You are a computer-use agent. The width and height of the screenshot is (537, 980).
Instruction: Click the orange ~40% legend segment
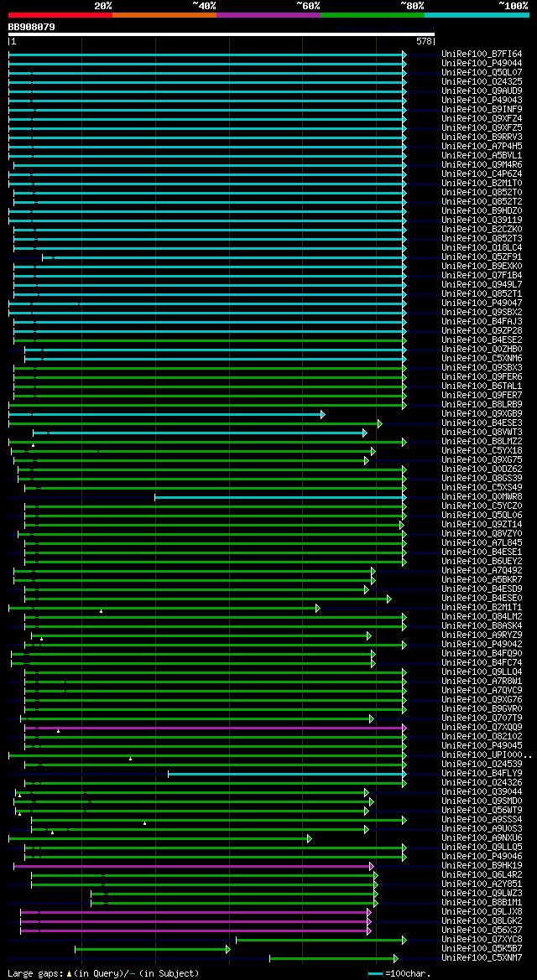164,14
